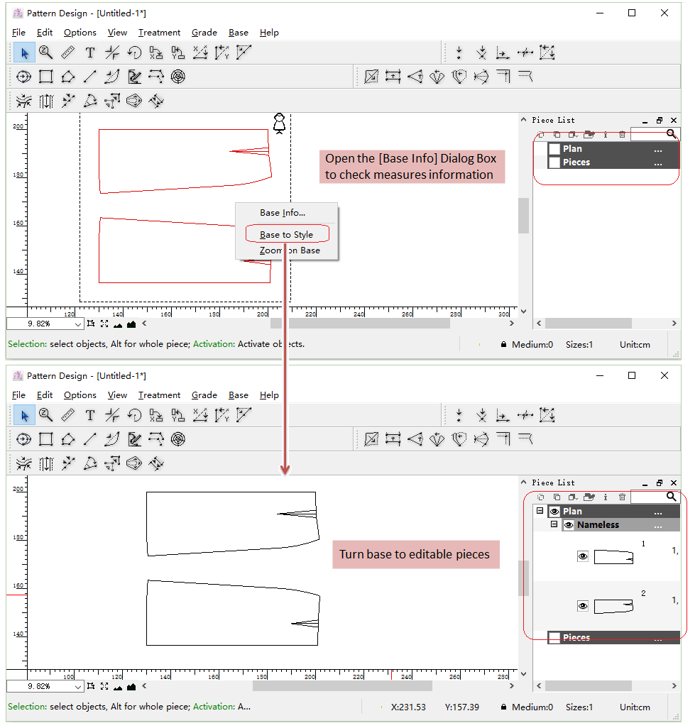The height and width of the screenshot is (728, 700).
Task: Collapse the expanded Plan tree node
Action: tap(540, 511)
